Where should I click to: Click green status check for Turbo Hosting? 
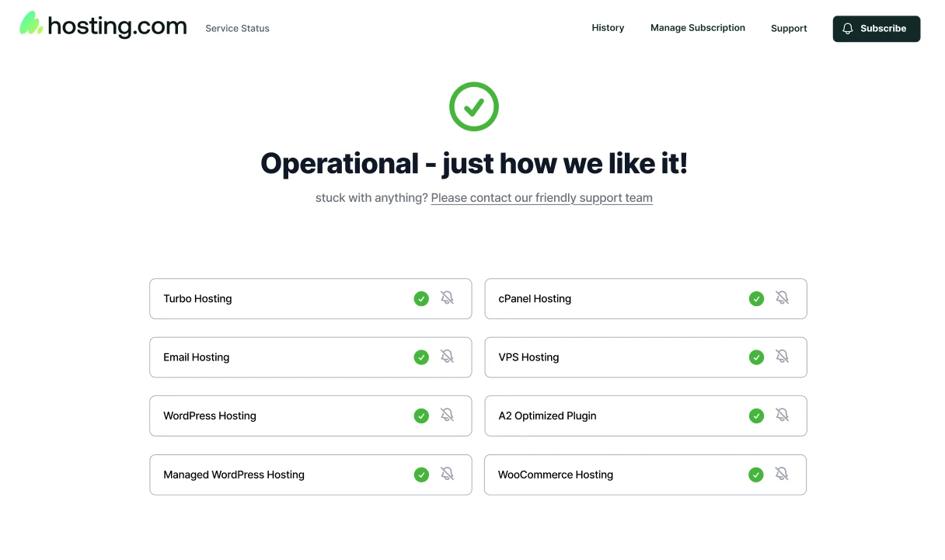(x=421, y=298)
